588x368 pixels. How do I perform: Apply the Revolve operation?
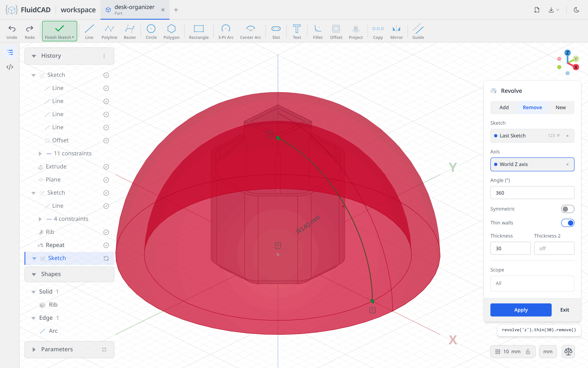(x=521, y=310)
